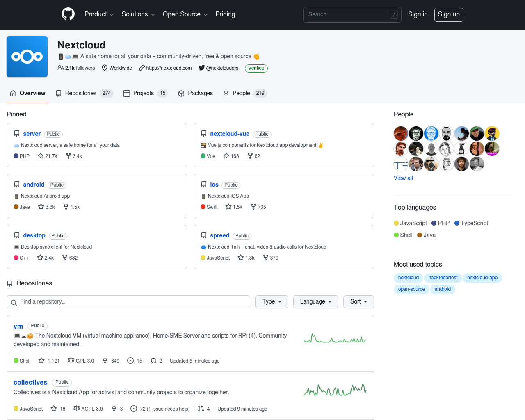Click the star icon on android repository
The width and height of the screenshot is (525, 420).
pyautogui.click(x=41, y=207)
